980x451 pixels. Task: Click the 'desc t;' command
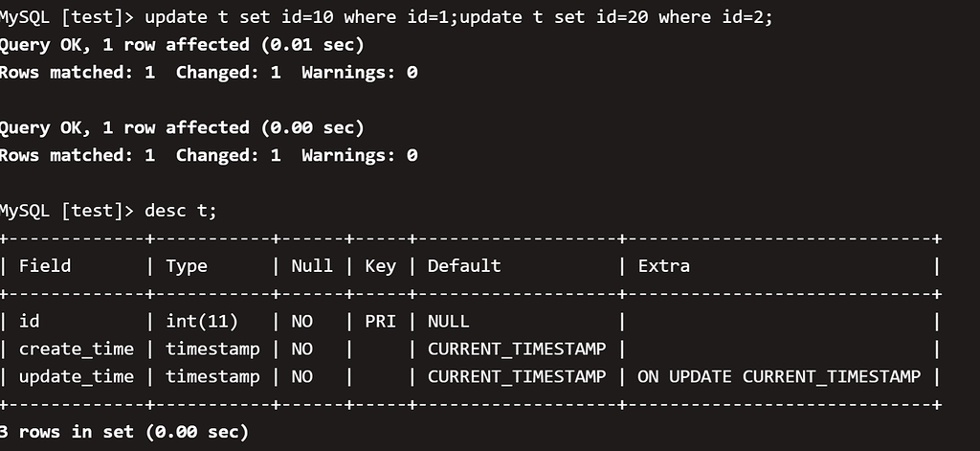181,211
